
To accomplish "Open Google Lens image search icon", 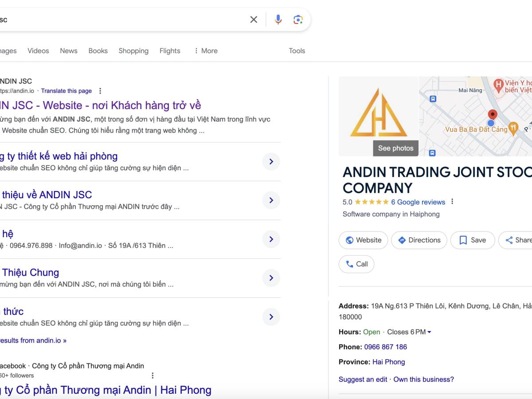I will (298, 20).
